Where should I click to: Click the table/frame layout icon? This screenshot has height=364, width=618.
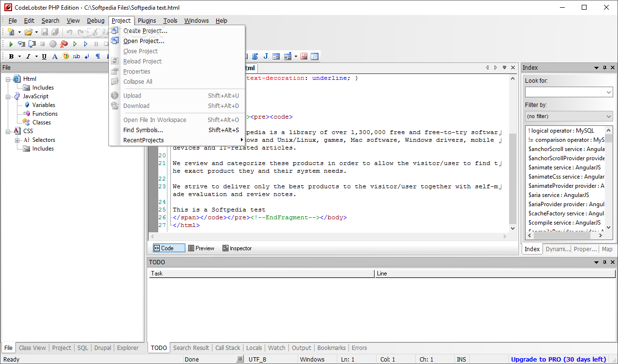[x=315, y=57]
